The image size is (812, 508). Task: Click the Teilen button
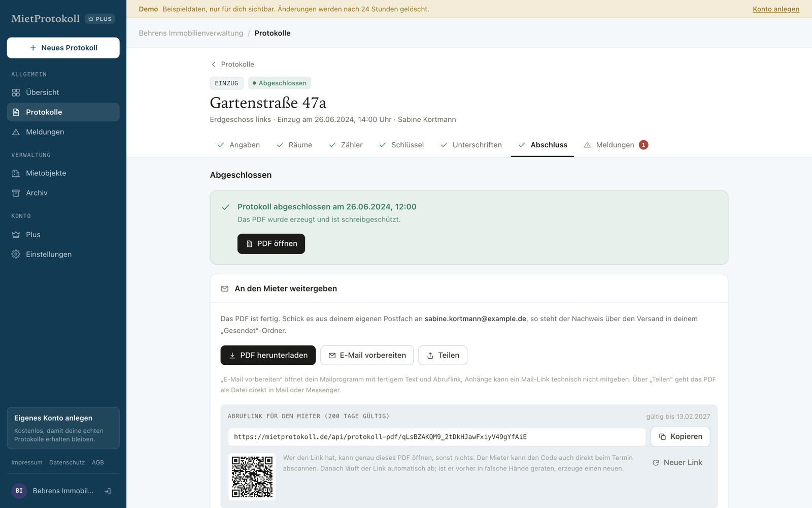click(x=443, y=355)
